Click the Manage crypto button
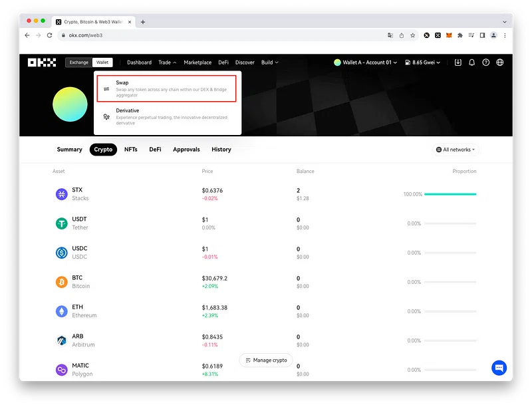The height and width of the screenshot is (407, 532). pyautogui.click(x=266, y=360)
